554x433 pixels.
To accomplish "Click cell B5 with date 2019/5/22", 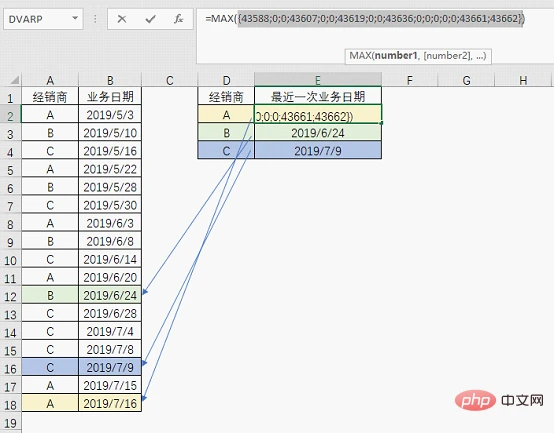I will pyautogui.click(x=110, y=169).
